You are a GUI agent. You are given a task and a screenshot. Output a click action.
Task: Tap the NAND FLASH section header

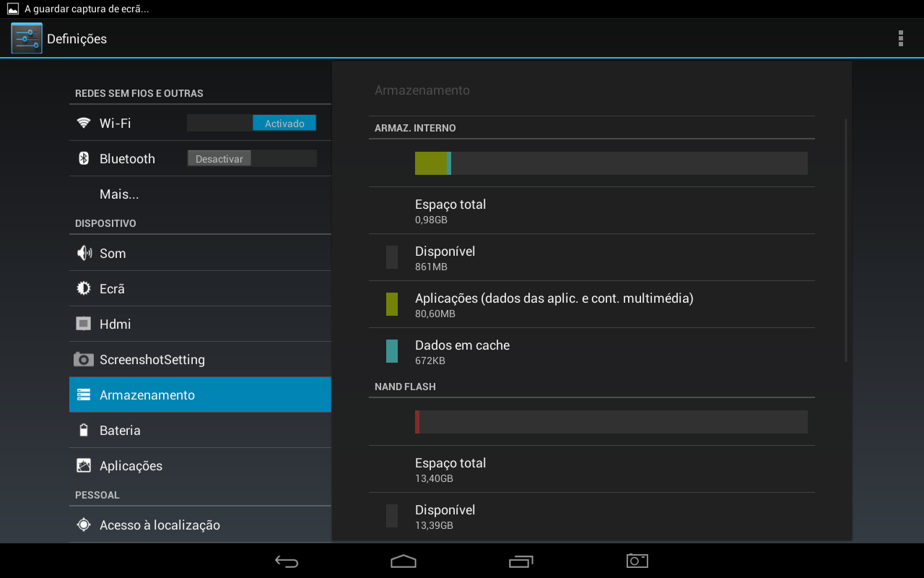click(x=405, y=387)
